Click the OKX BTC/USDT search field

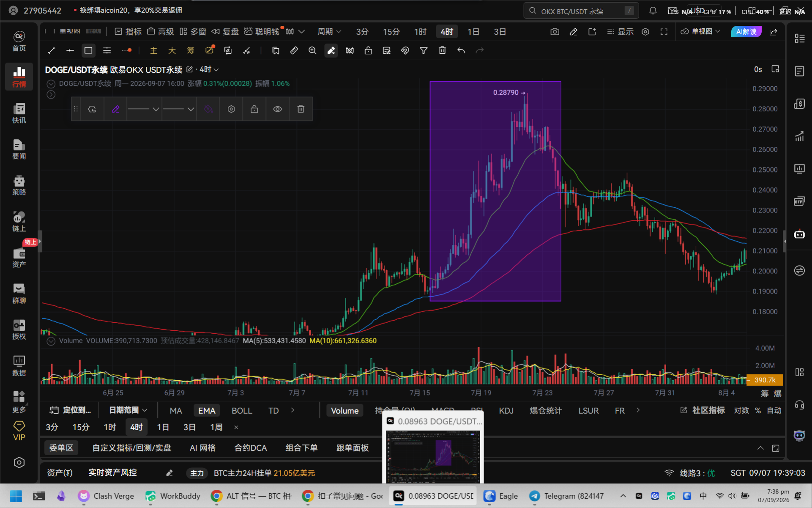[581, 11]
